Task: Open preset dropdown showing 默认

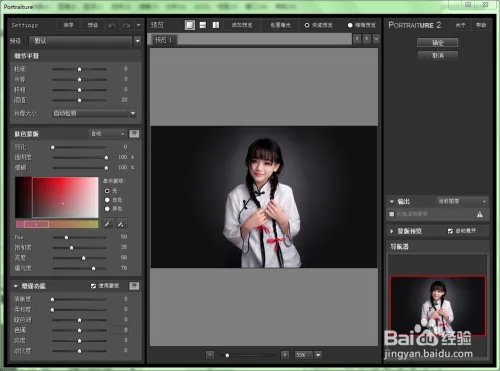Action: [x=85, y=41]
